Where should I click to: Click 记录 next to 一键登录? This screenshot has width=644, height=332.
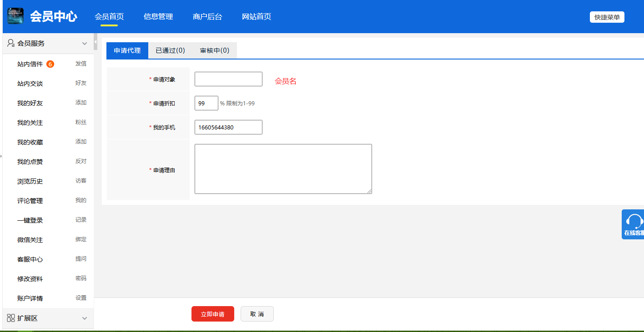(x=81, y=220)
